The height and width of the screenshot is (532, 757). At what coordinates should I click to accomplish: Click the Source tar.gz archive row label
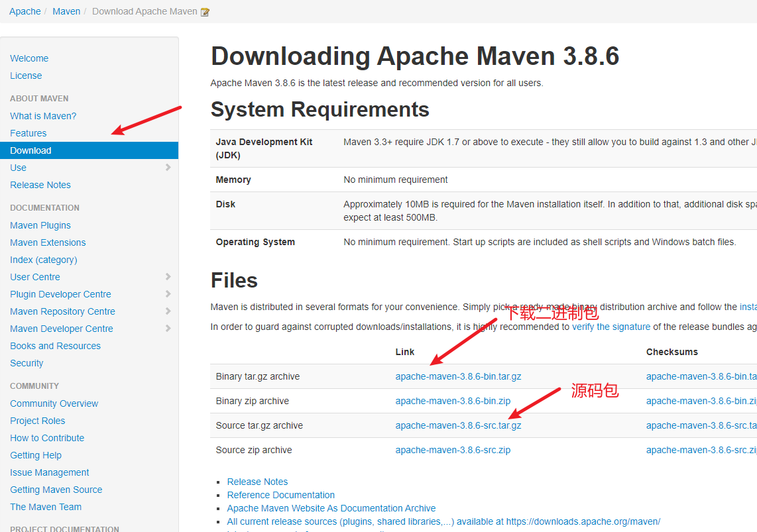[x=259, y=426]
